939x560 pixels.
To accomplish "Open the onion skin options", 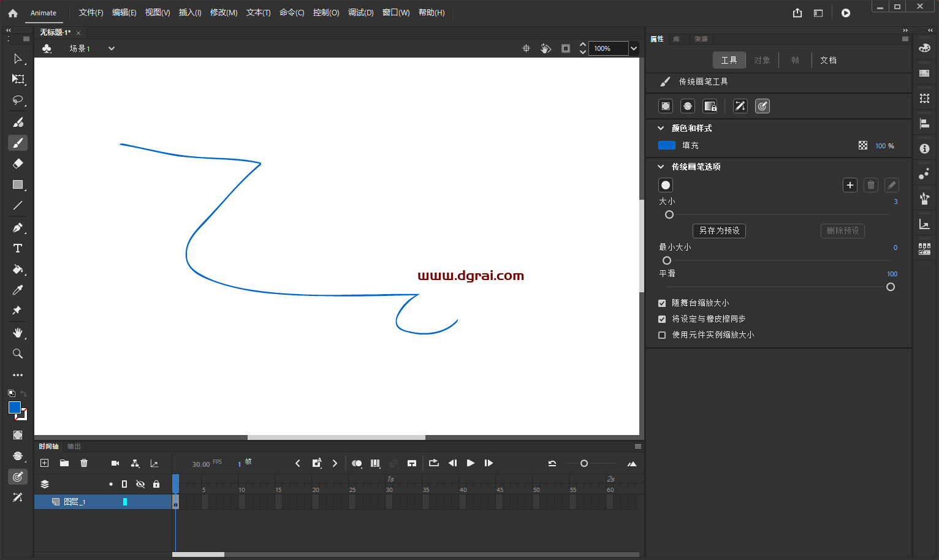I will [357, 463].
